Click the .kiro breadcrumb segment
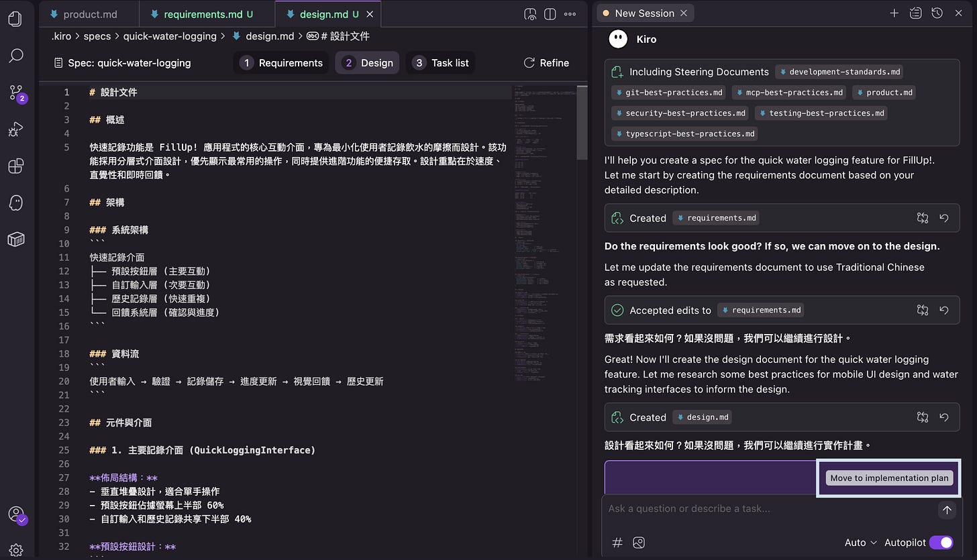This screenshot has height=560, width=977. (61, 36)
